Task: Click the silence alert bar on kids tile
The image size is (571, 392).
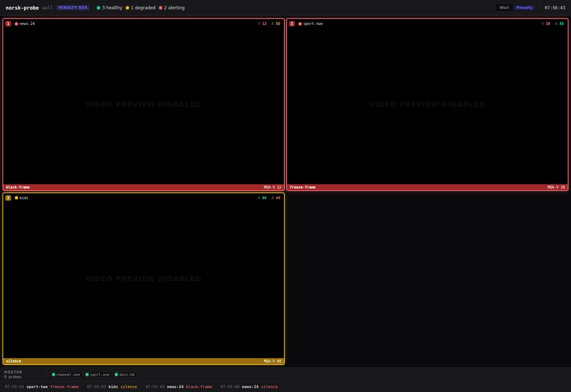Action: 143,361
